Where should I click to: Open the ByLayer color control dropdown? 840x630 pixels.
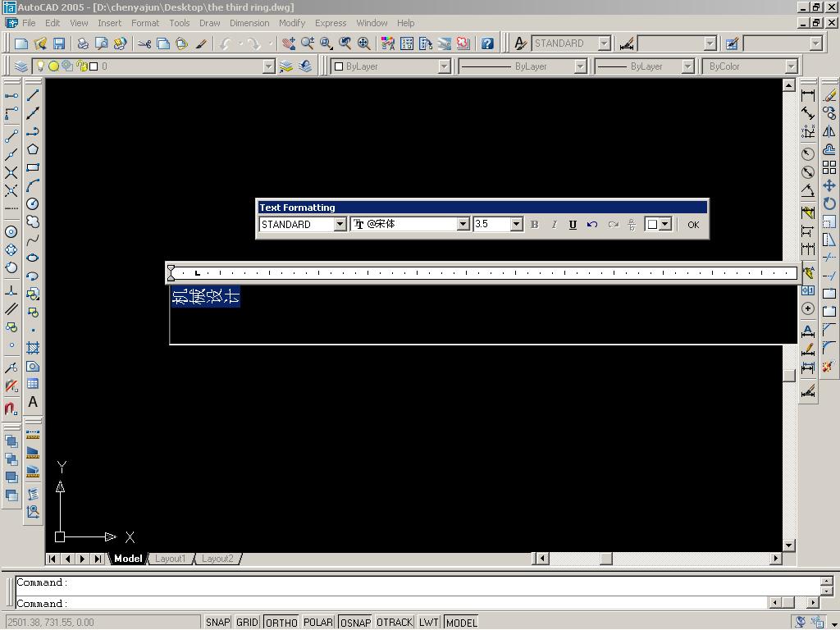pyautogui.click(x=444, y=66)
